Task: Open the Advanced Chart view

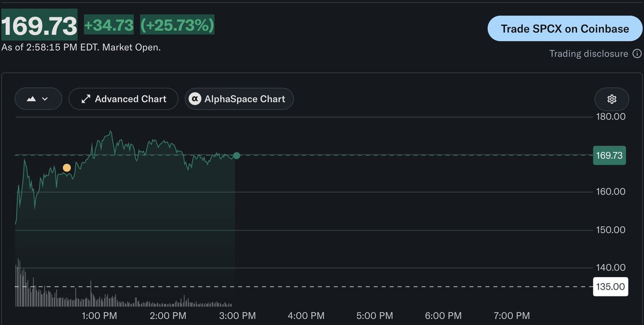Action: pos(123,99)
